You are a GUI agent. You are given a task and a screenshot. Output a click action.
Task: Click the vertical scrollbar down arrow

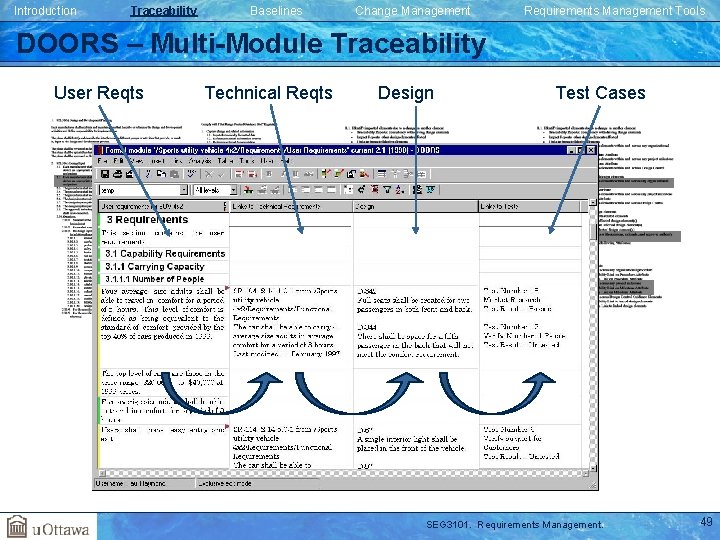point(593,468)
